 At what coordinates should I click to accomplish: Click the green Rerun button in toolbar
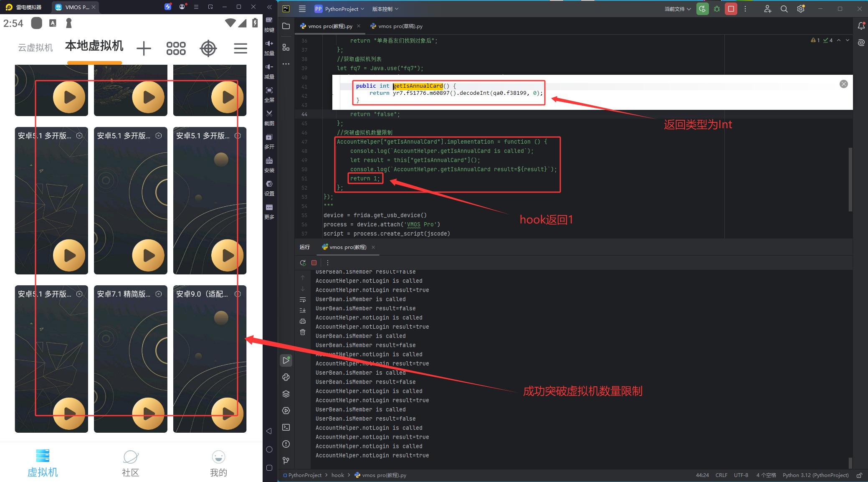(x=703, y=9)
